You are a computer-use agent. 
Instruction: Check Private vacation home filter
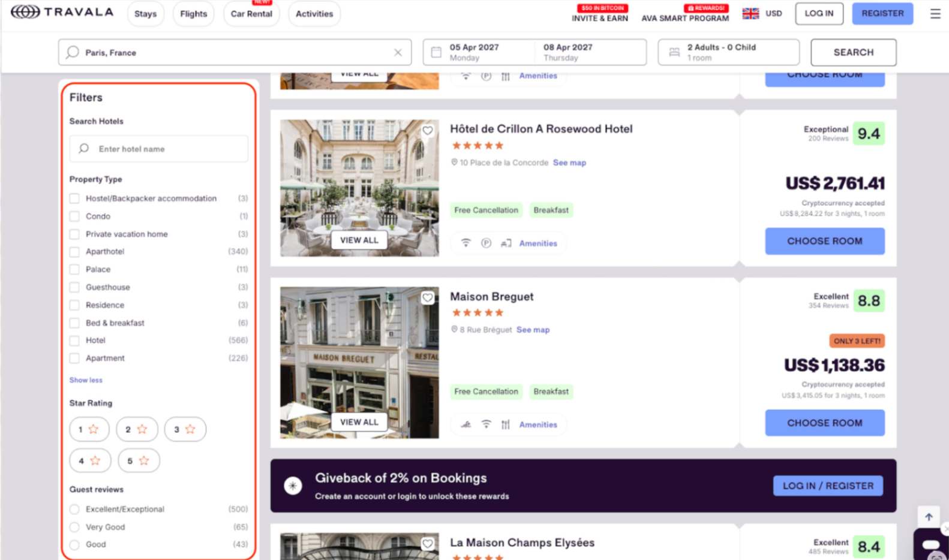coord(74,234)
